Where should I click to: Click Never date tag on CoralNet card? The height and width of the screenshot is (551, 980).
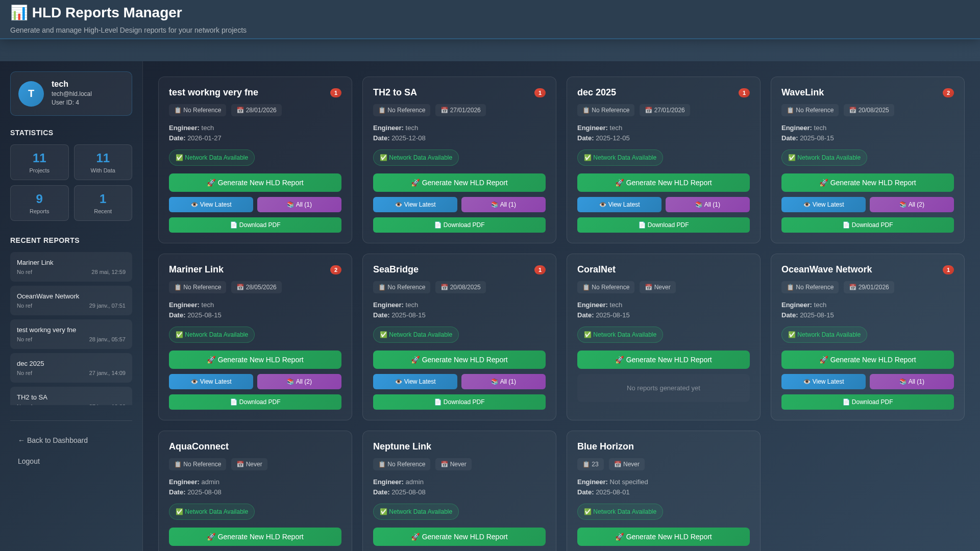click(x=657, y=287)
